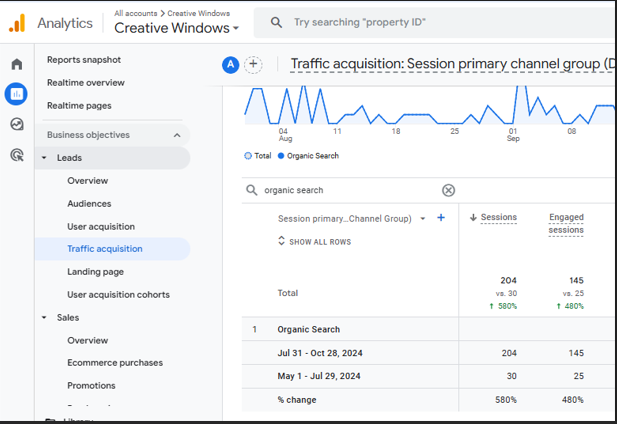Click the 'Jul 31 - Oct 28, 2024' row

click(x=428, y=353)
